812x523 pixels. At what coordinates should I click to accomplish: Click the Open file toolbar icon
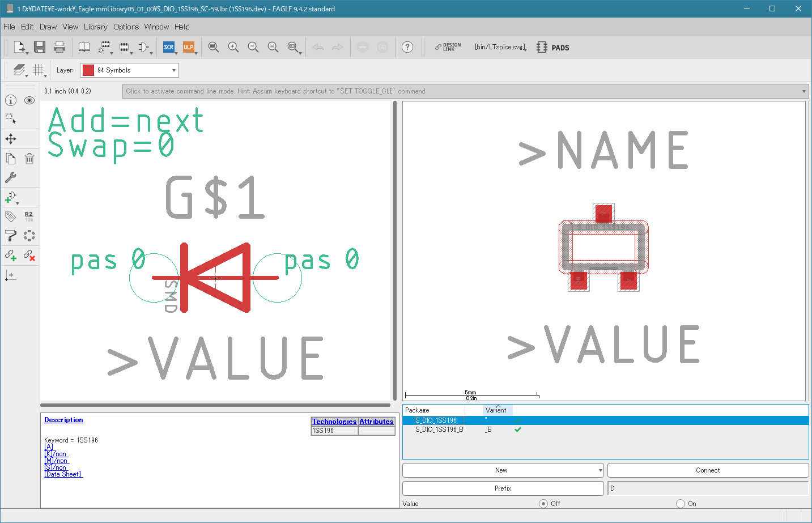(x=20, y=47)
